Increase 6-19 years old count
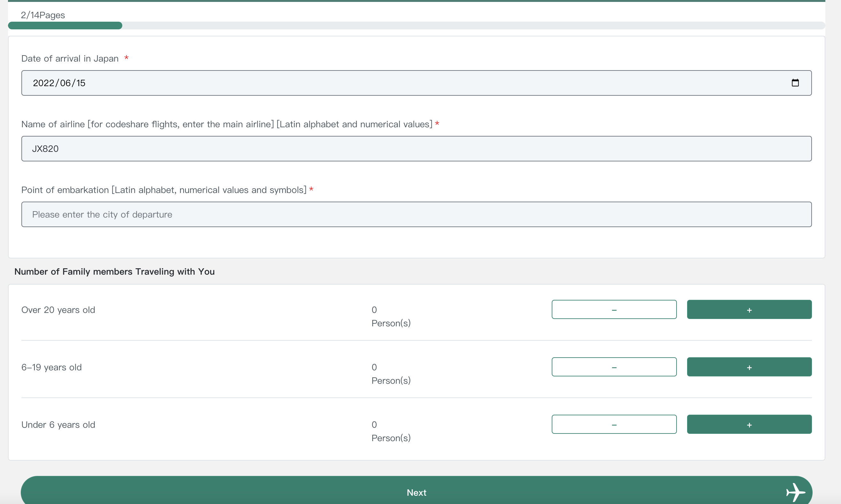Screen dimensions: 841x504 tap(749, 367)
